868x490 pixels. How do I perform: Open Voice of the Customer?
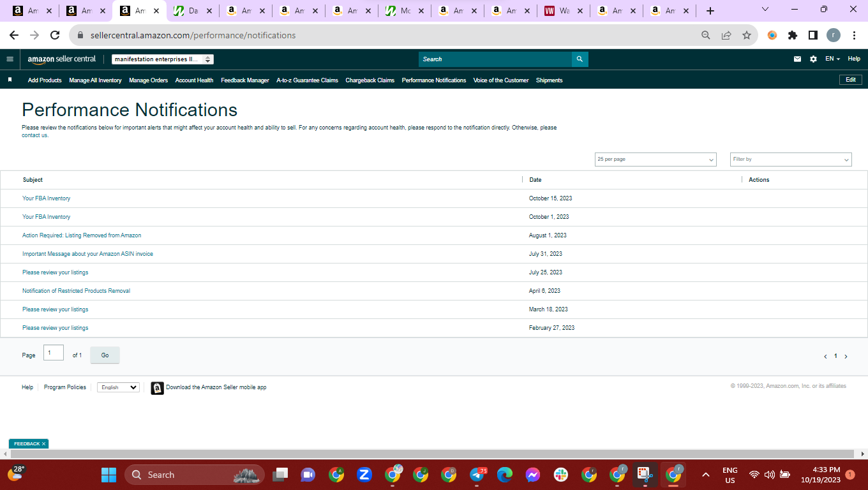(x=501, y=80)
